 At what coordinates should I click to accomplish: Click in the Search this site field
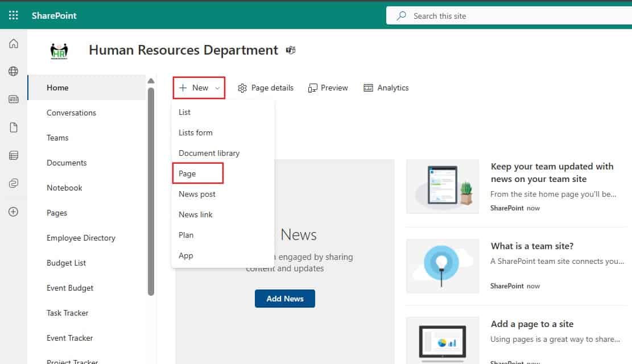pyautogui.click(x=509, y=16)
